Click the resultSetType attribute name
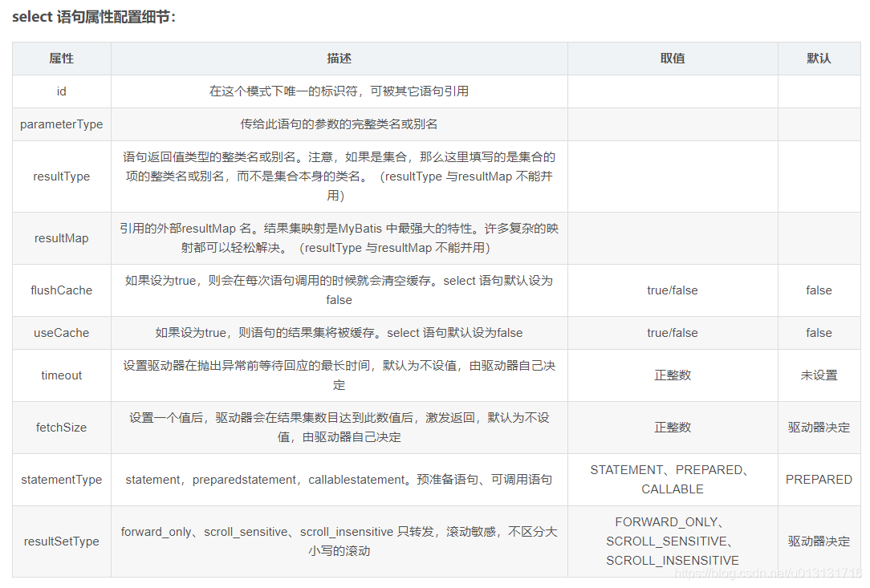 tap(61, 541)
